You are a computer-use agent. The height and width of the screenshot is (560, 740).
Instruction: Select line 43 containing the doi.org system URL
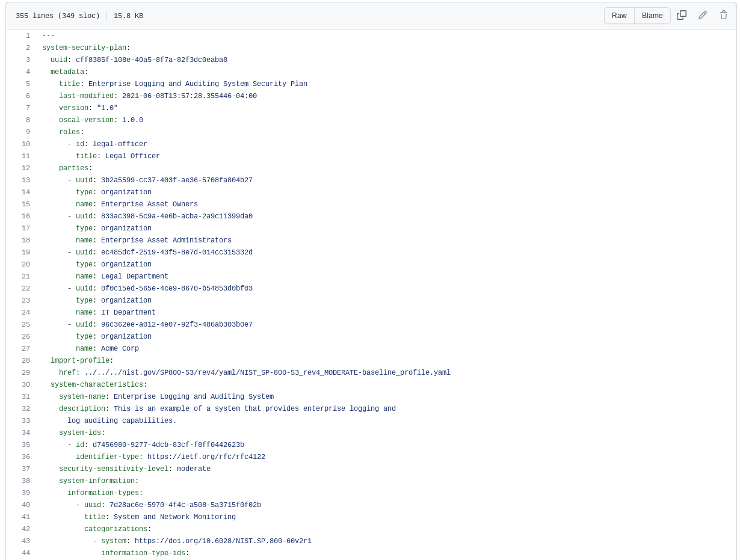(26, 541)
